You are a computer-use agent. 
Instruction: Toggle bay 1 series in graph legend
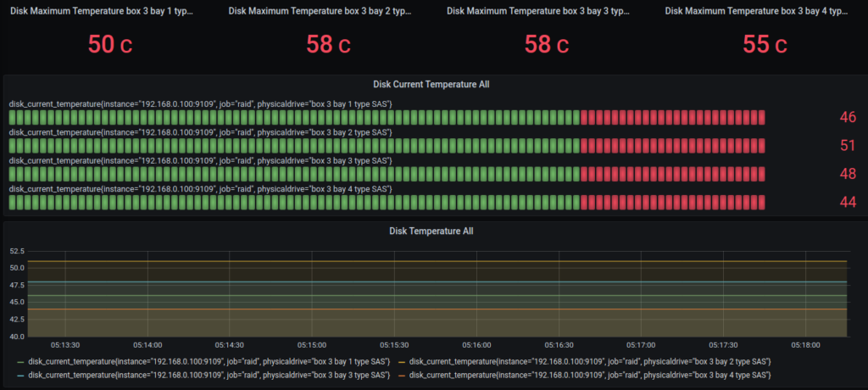(x=210, y=362)
